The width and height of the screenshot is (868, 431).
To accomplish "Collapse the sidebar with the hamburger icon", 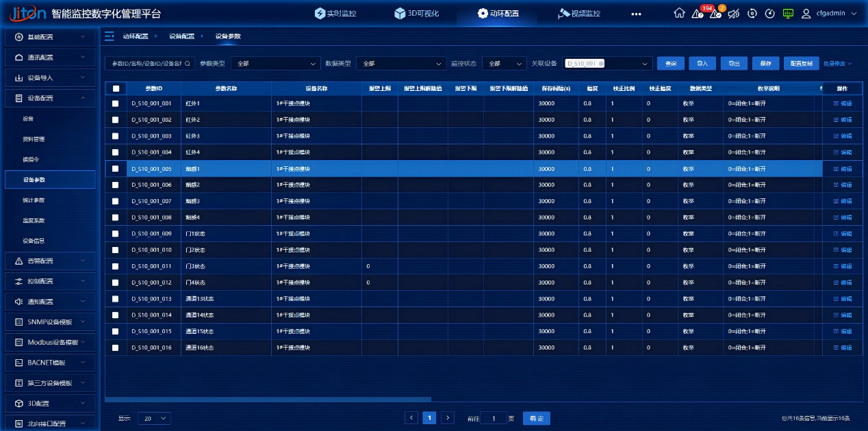I will click(x=110, y=36).
